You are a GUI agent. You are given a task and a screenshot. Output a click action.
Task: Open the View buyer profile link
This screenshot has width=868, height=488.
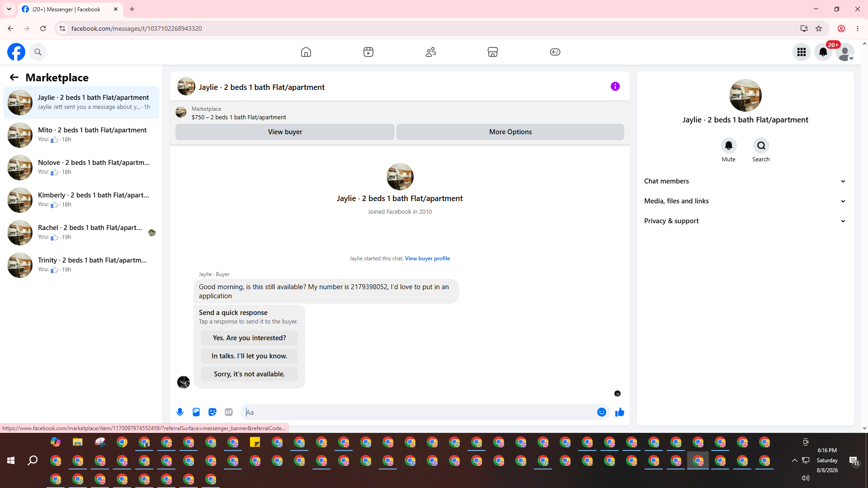tap(428, 258)
